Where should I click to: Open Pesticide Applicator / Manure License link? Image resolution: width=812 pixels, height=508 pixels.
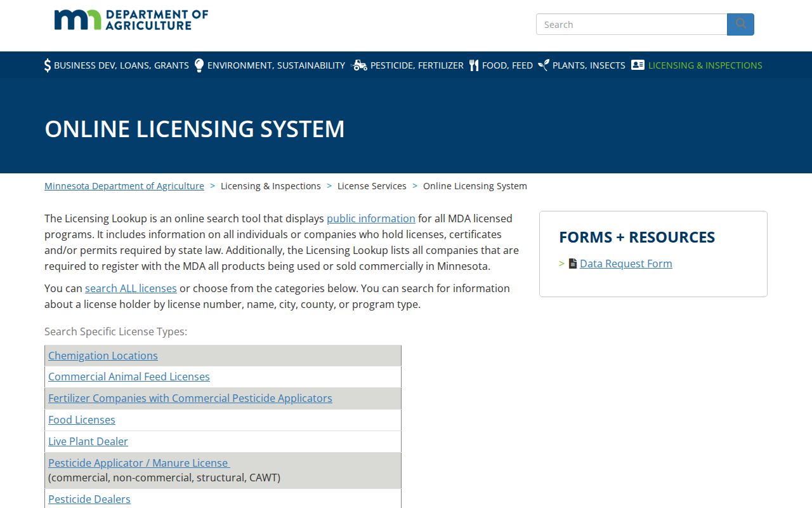tap(139, 463)
